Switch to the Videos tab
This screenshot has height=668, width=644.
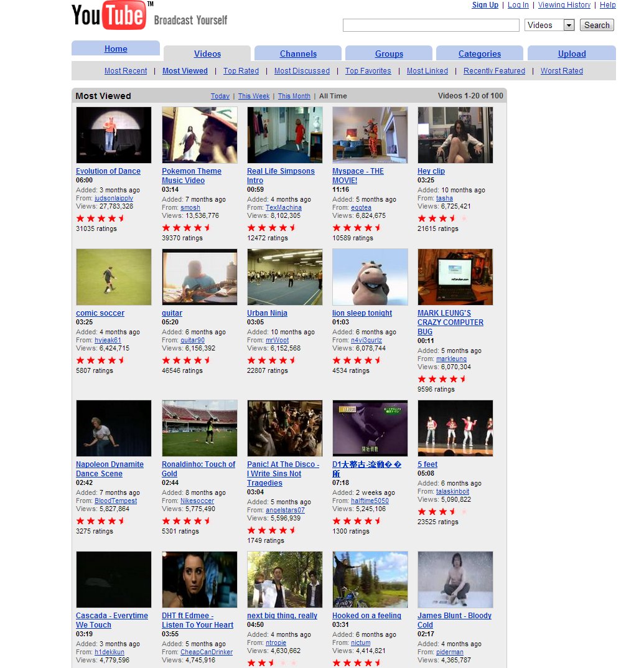click(x=207, y=54)
